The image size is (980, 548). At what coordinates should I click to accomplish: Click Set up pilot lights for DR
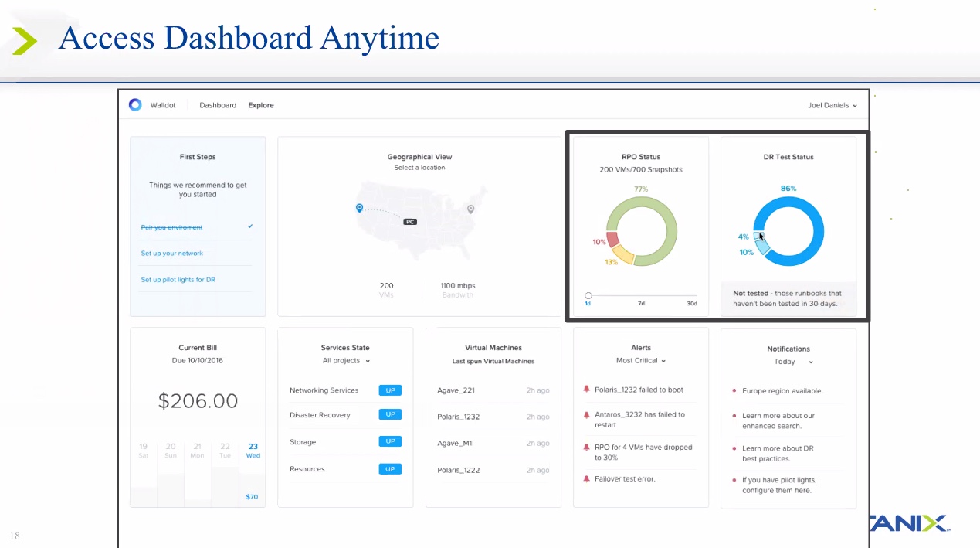click(x=178, y=280)
